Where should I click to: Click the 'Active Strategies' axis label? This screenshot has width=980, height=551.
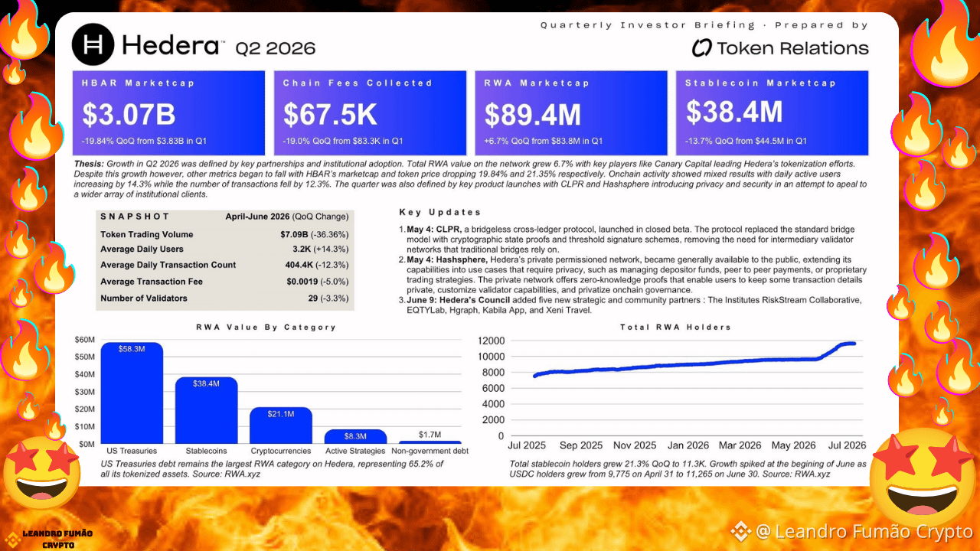(355, 451)
